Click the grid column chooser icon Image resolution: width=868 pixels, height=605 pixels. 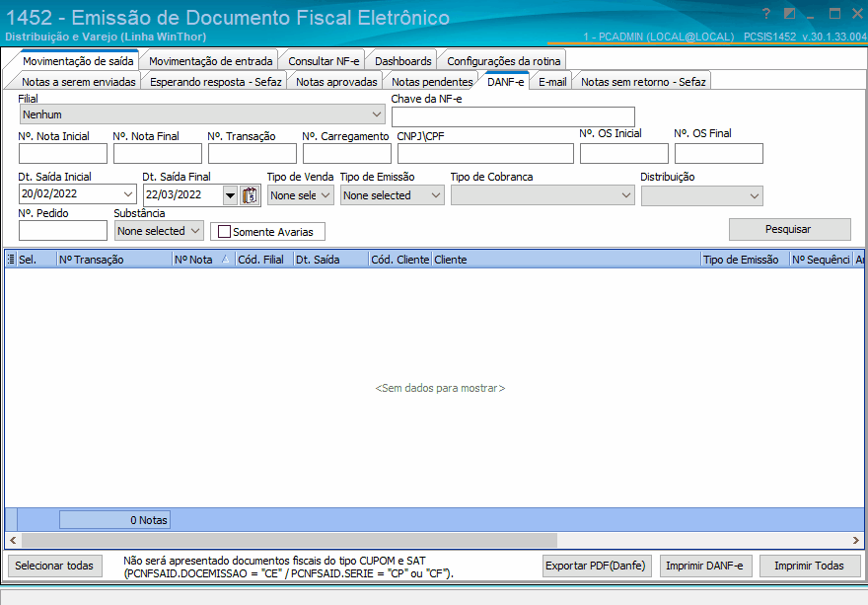11,260
